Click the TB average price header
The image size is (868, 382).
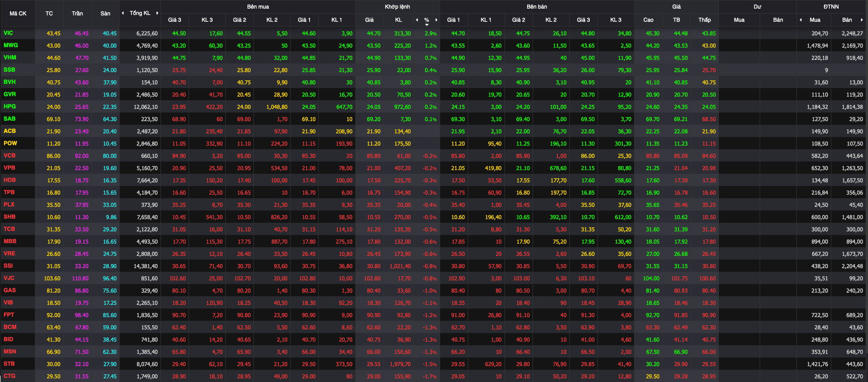676,20
